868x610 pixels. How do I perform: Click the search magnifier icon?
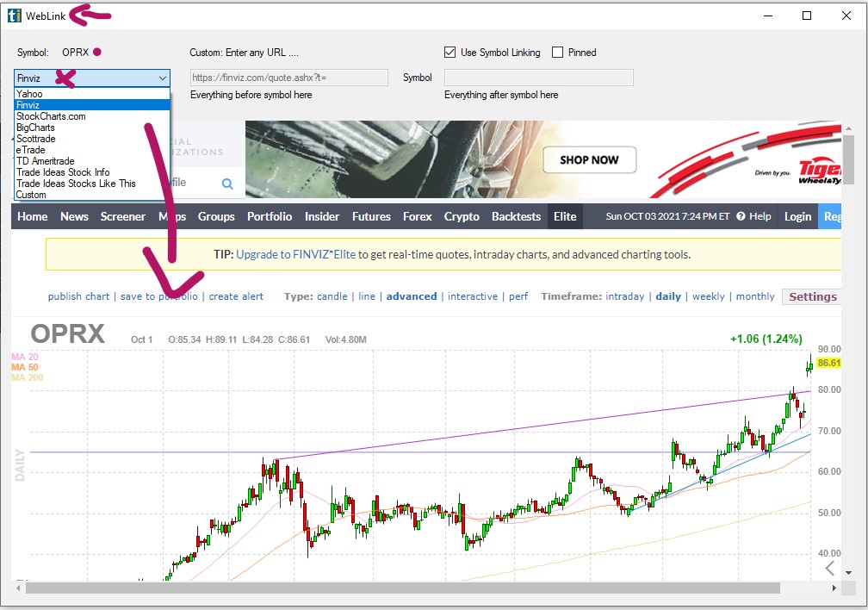227,184
